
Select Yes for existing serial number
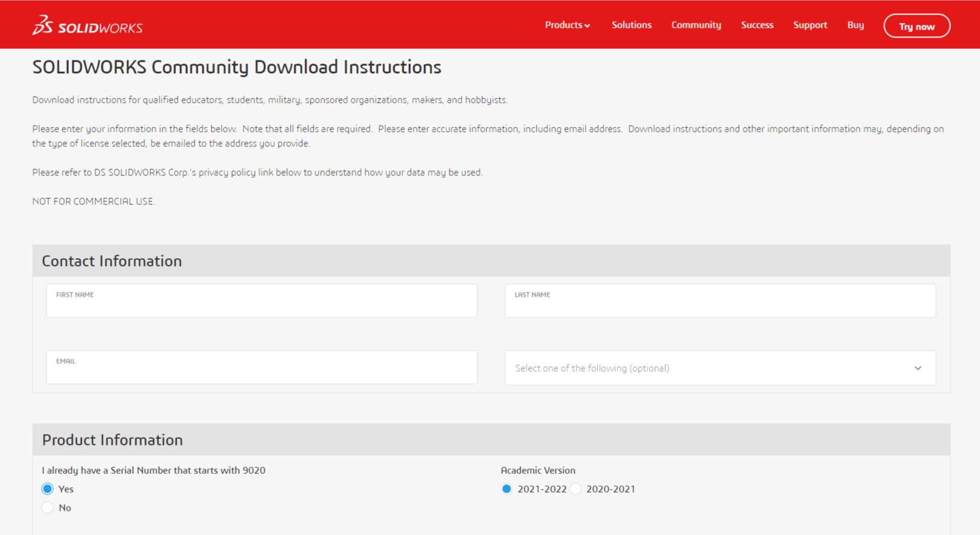48,488
